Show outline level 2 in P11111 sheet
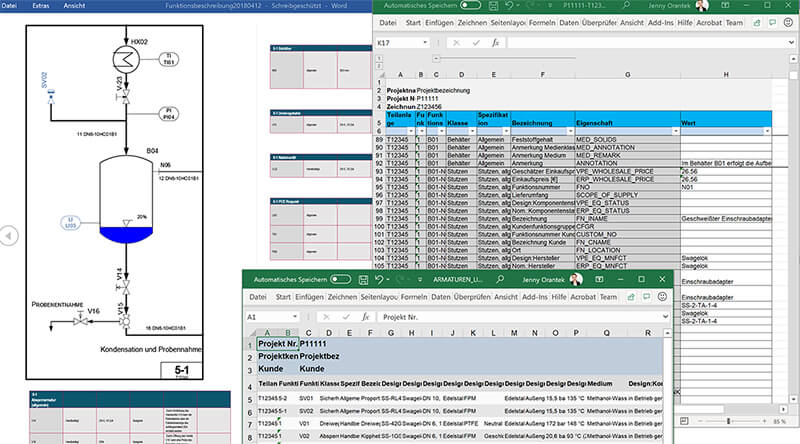The image size is (800, 444). coord(379,66)
